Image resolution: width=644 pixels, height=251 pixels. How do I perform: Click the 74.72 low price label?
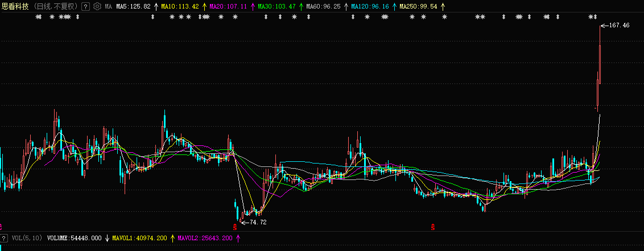pyautogui.click(x=258, y=222)
